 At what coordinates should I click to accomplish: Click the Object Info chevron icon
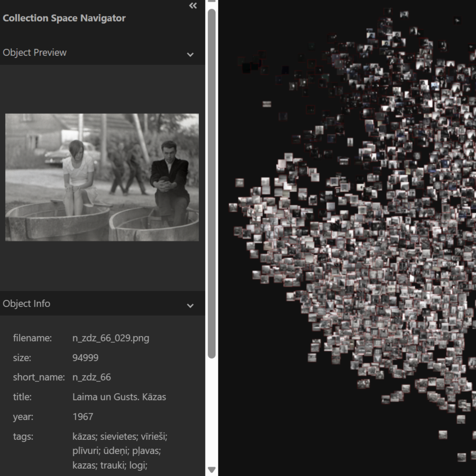pyautogui.click(x=190, y=306)
